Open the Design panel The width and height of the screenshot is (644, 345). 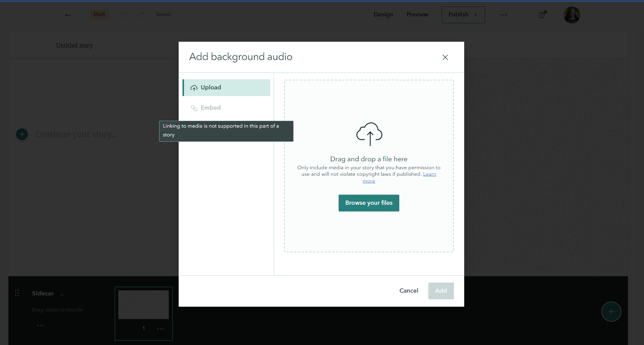(383, 15)
